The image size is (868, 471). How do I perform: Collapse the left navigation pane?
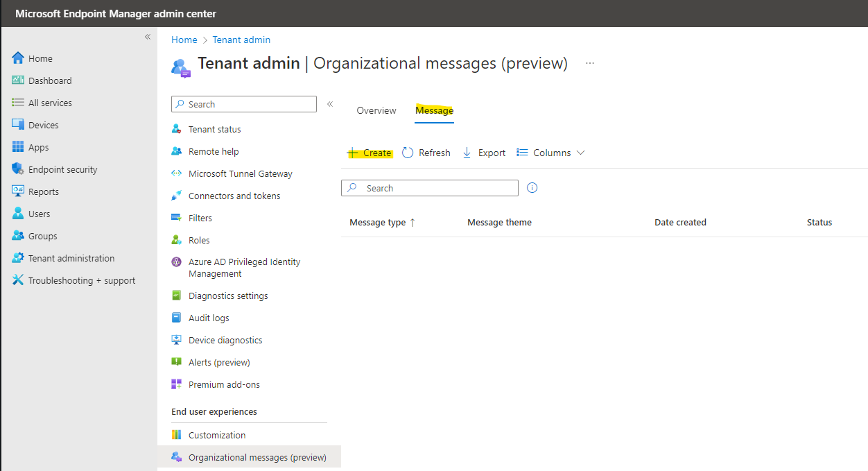point(147,37)
